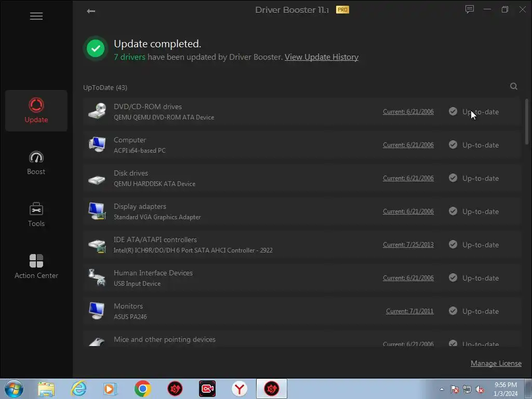Open the hamburger menu
Image resolution: width=532 pixels, height=399 pixels.
36,16
